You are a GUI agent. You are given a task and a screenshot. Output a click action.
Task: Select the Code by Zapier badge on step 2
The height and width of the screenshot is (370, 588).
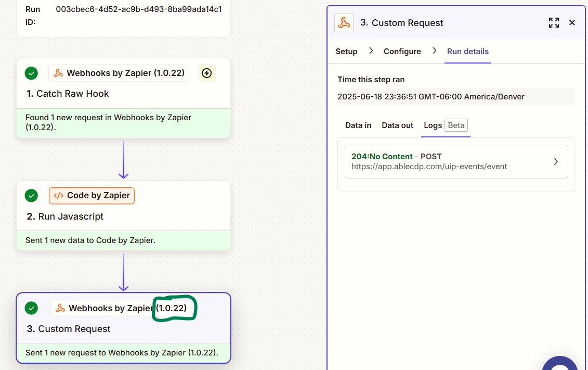92,196
